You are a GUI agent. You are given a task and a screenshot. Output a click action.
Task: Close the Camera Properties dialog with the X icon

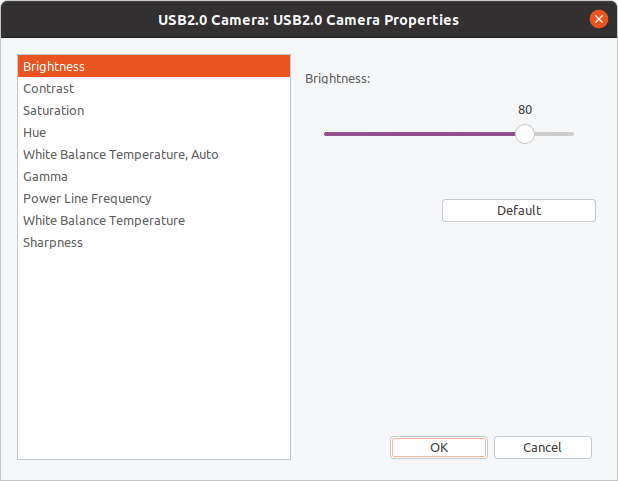click(x=599, y=19)
